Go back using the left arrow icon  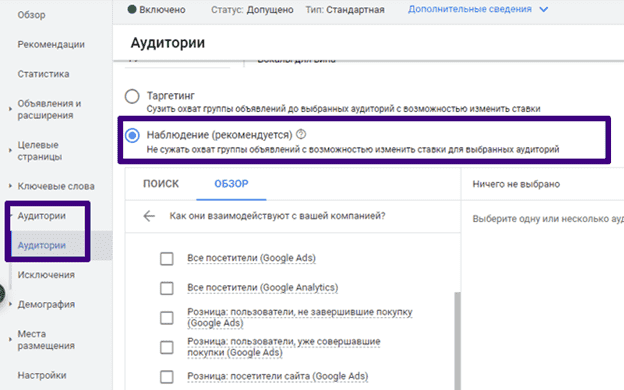[x=149, y=216]
